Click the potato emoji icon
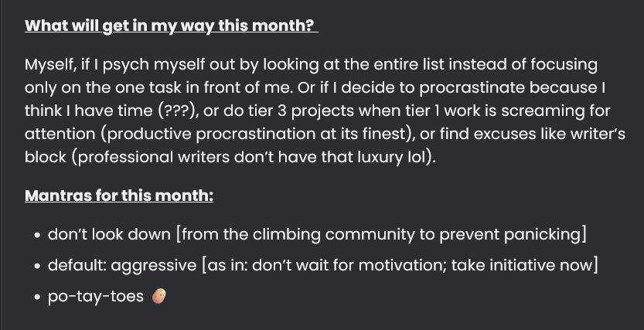This screenshot has height=330, width=644. 159,296
